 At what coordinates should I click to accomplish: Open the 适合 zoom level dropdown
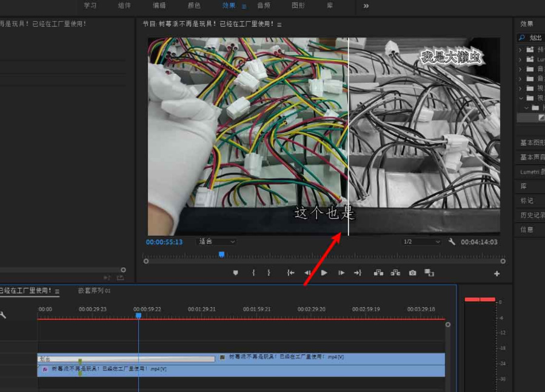coord(217,242)
